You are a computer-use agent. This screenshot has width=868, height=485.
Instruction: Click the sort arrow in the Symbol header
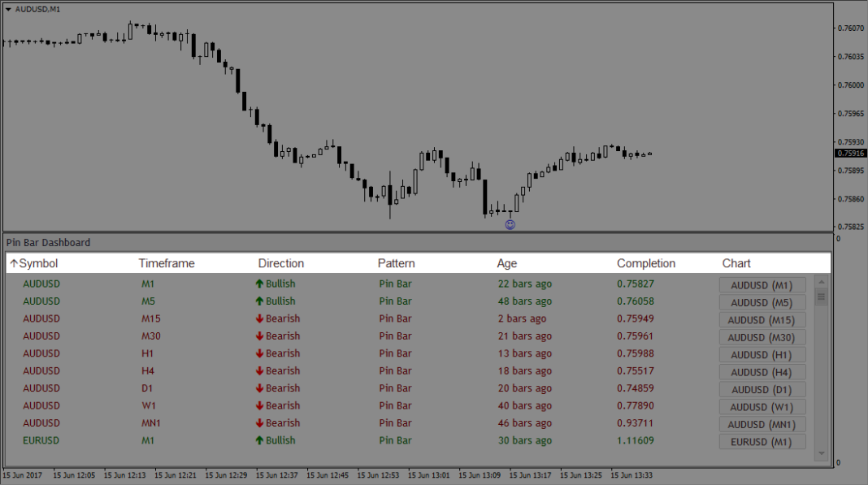[13, 262]
